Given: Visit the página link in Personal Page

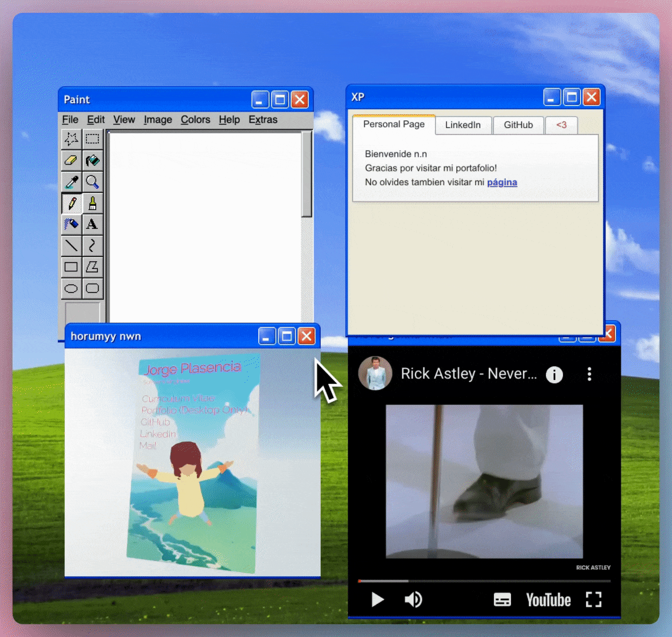Looking at the screenshot, I should click(x=502, y=182).
